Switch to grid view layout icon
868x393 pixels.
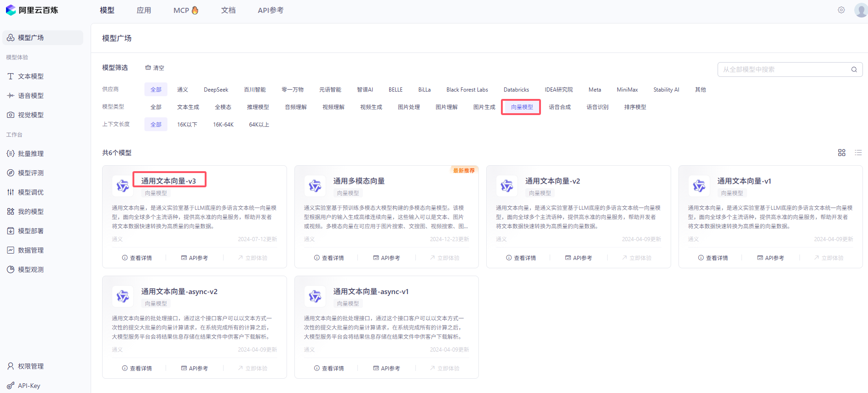(841, 153)
